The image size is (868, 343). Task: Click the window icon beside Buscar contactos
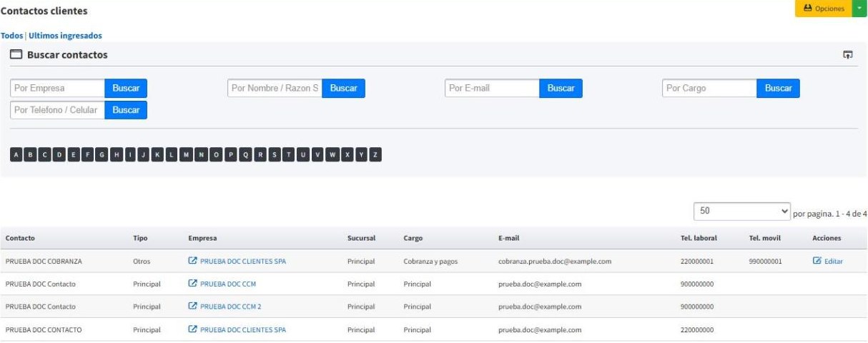pyautogui.click(x=16, y=55)
